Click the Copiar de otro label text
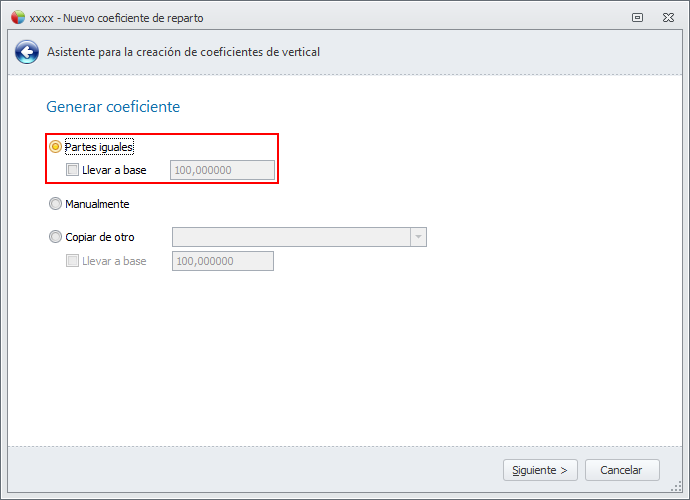 coord(100,237)
